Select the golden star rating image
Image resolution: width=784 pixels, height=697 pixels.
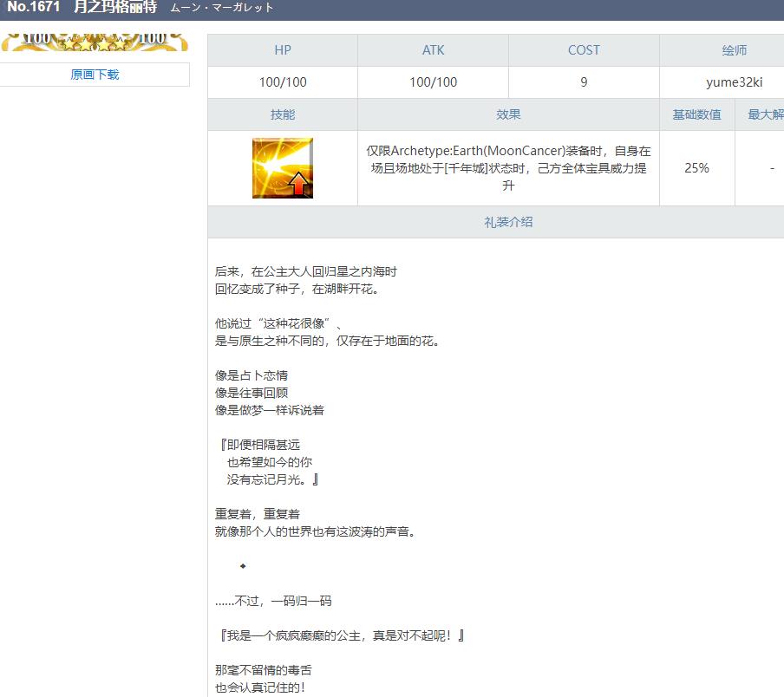pos(95,40)
